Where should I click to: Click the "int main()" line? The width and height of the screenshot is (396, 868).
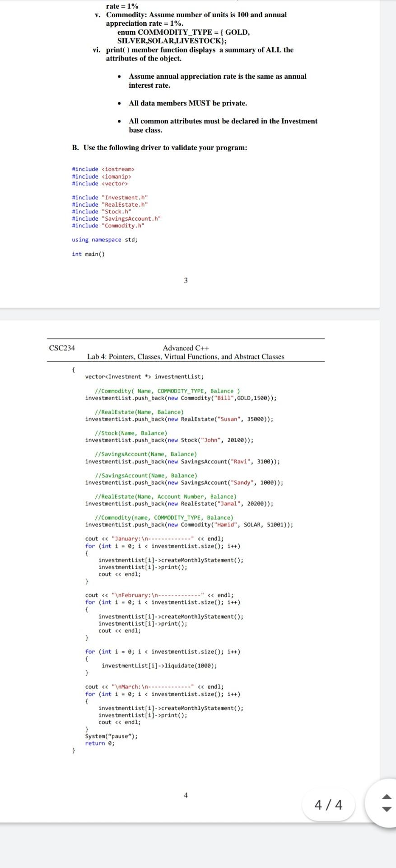click(88, 254)
